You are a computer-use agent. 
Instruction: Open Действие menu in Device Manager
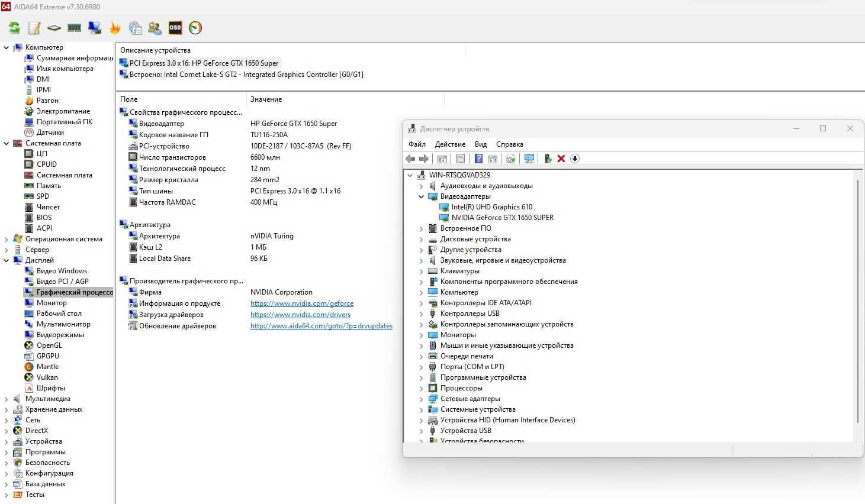coord(450,144)
